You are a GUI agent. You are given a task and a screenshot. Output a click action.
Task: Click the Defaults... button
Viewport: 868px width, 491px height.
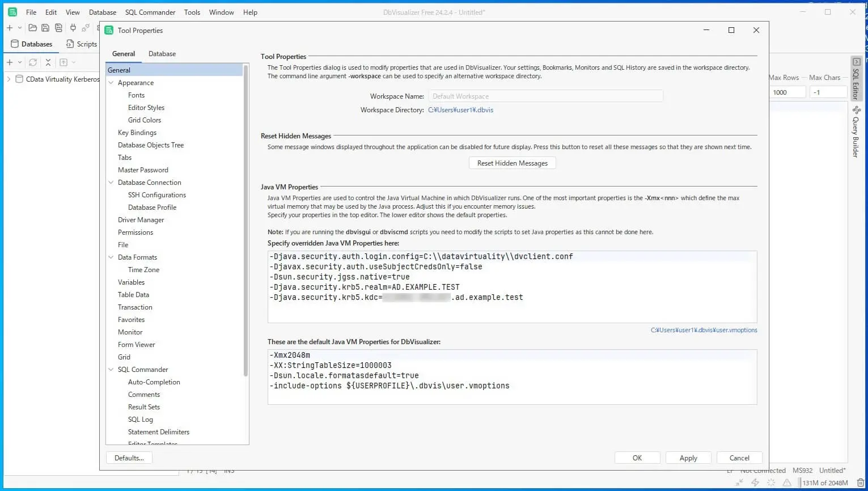[x=129, y=458]
